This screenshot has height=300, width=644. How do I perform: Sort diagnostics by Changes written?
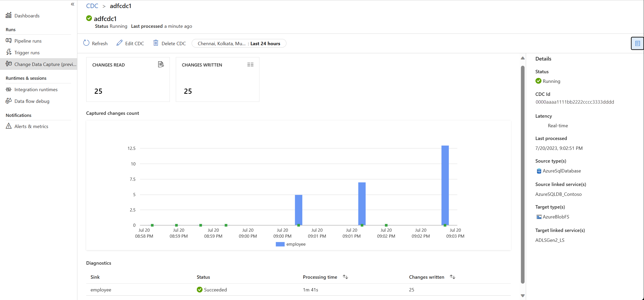[453, 277]
